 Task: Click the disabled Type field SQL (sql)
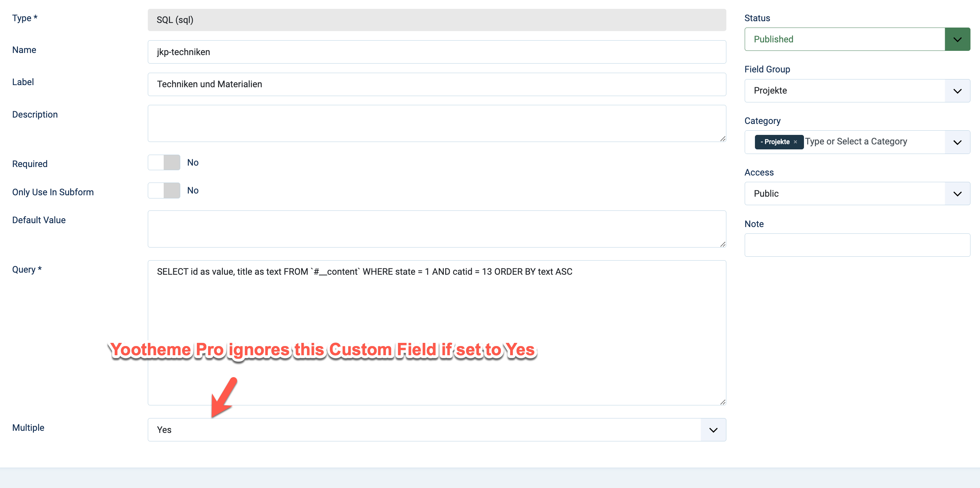[x=437, y=20]
